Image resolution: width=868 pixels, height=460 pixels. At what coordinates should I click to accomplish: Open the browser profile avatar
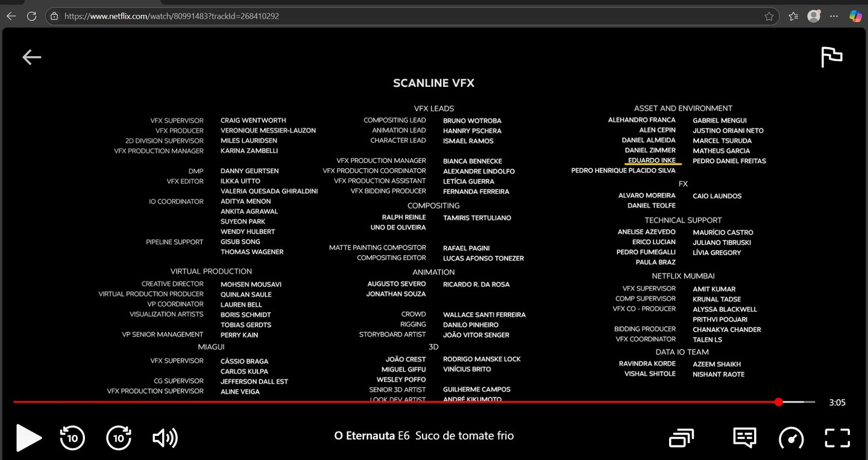(814, 16)
